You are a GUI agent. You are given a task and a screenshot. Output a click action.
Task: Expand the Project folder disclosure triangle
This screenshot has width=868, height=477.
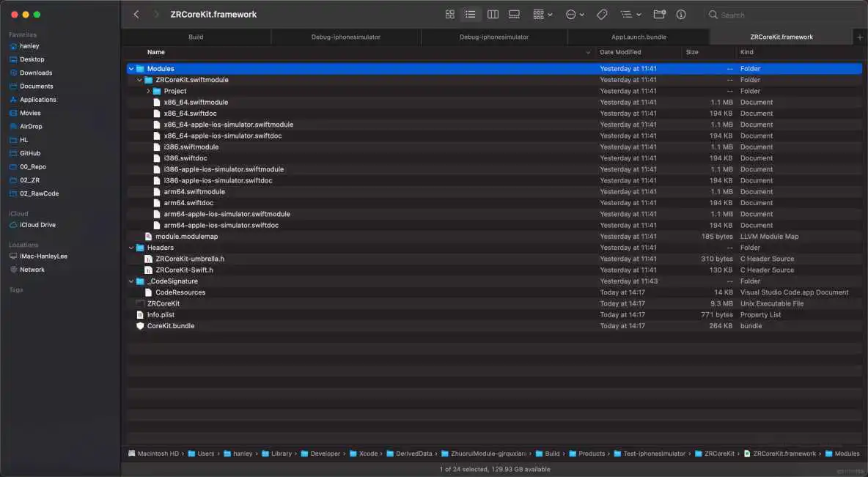pos(148,92)
